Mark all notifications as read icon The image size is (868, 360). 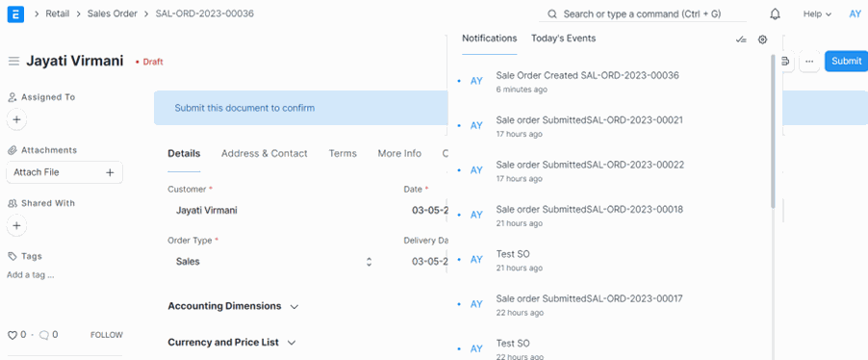[741, 39]
